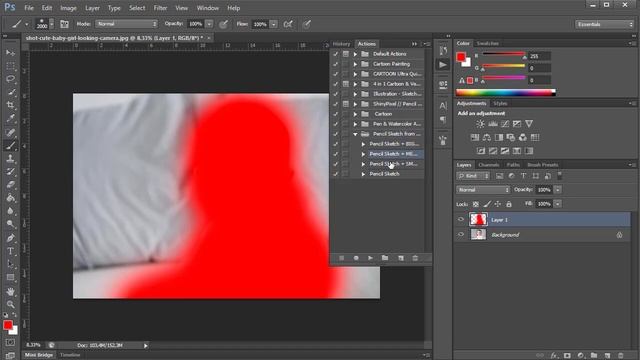The image size is (640, 360).
Task: Toggle checkmark for Default Actions set
Action: click(x=336, y=54)
